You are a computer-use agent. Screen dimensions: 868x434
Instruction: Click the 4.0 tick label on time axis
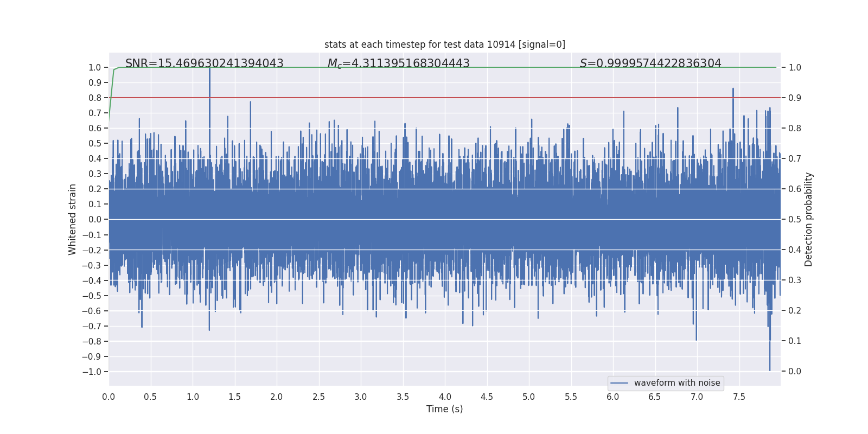coord(445,397)
